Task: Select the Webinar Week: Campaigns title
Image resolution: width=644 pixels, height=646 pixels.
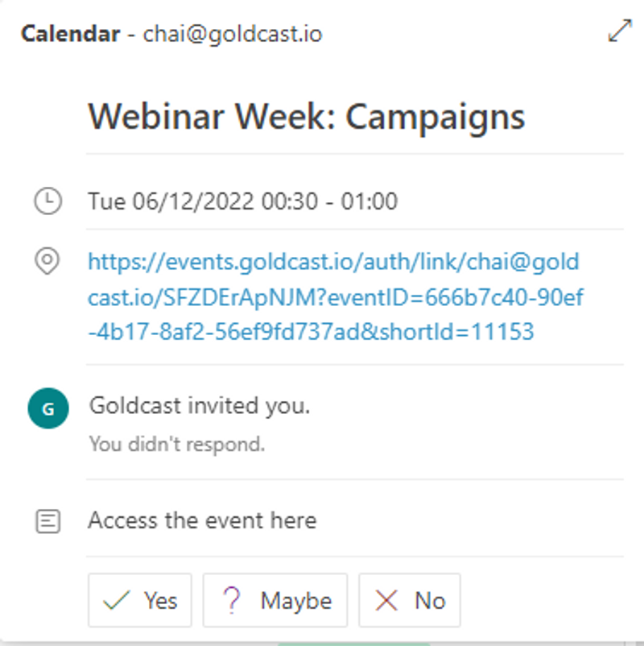Action: 306,117
